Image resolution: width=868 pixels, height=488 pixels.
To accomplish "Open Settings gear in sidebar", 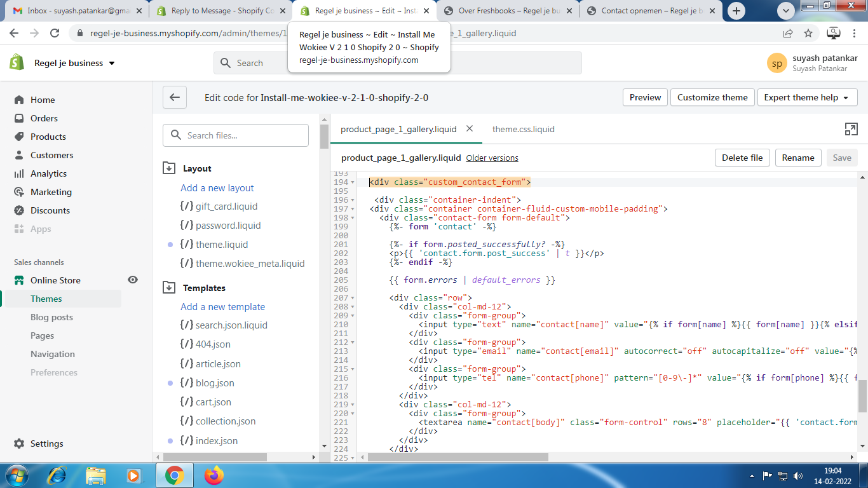I will click(19, 444).
